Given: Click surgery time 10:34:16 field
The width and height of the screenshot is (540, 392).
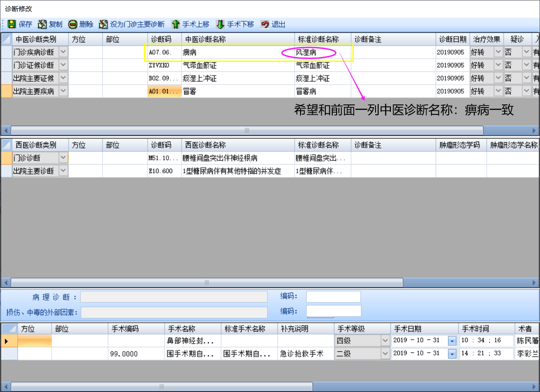Looking at the screenshot, I should [486, 340].
